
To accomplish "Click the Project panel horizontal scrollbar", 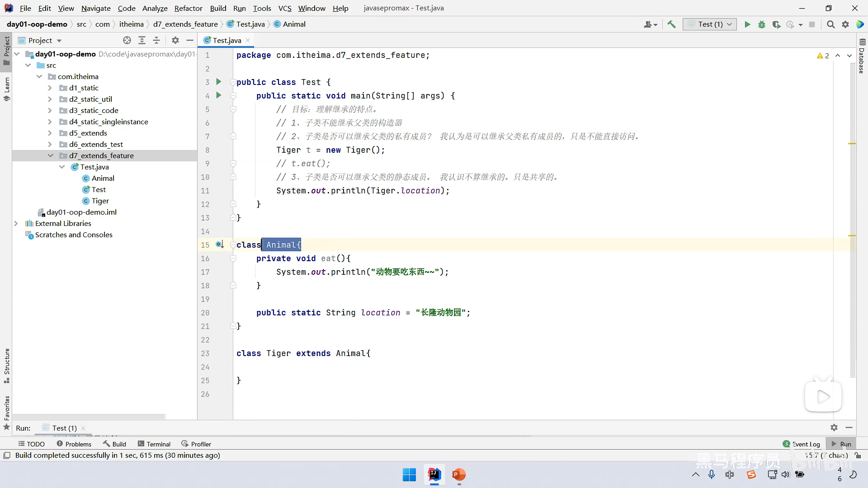I will pos(89,416).
